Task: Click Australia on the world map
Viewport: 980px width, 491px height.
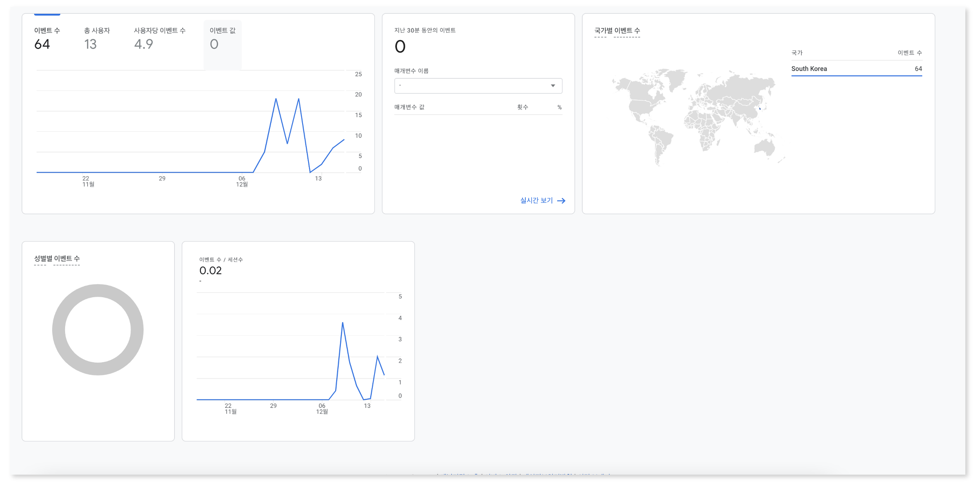Action: (x=765, y=147)
